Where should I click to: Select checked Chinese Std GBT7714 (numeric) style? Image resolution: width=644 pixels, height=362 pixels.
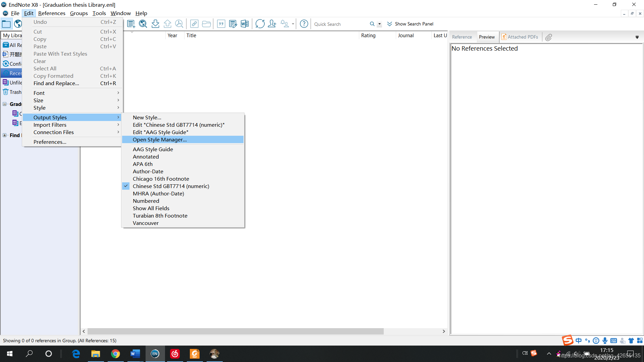tap(171, 186)
